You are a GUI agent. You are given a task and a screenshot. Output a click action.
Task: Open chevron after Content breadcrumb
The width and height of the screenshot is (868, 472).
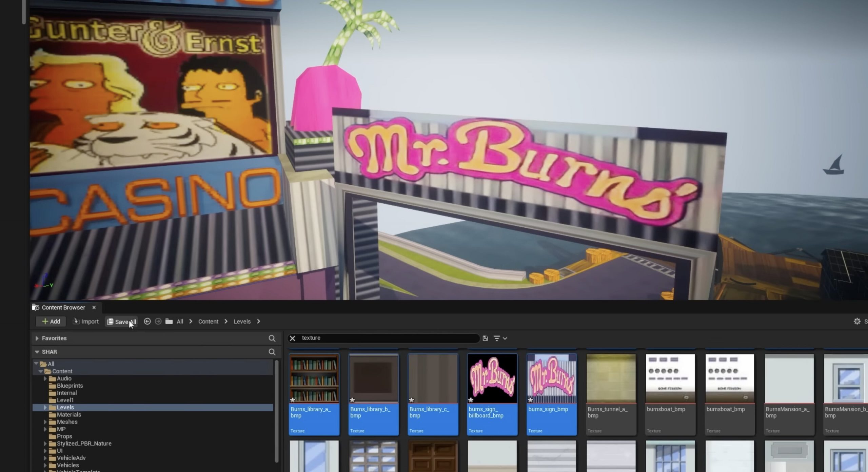click(226, 321)
